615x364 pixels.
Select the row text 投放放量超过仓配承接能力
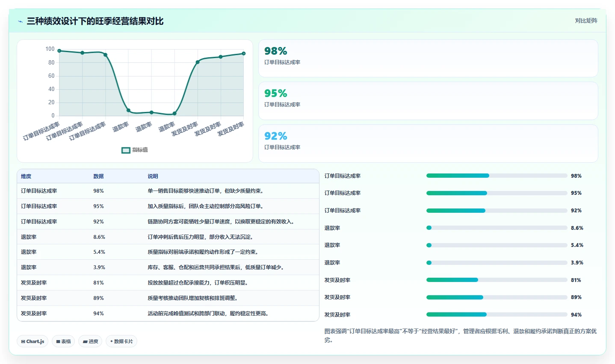coord(178,283)
